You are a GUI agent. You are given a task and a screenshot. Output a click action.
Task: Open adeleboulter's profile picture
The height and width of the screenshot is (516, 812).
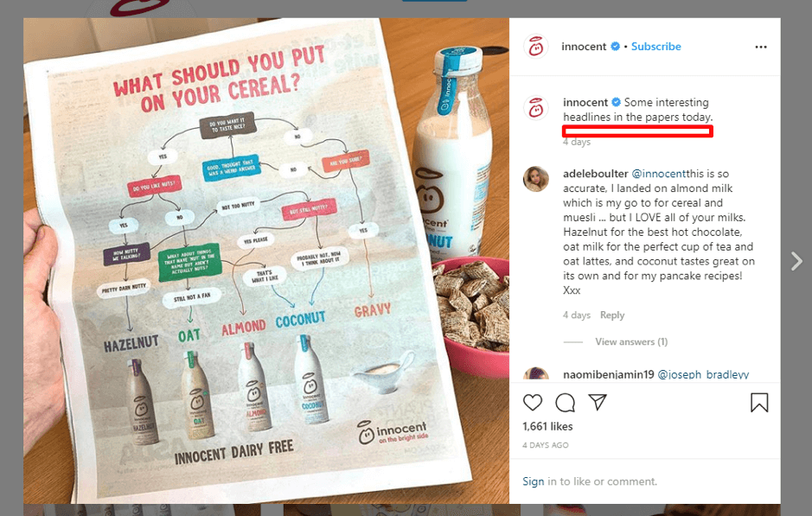536,179
